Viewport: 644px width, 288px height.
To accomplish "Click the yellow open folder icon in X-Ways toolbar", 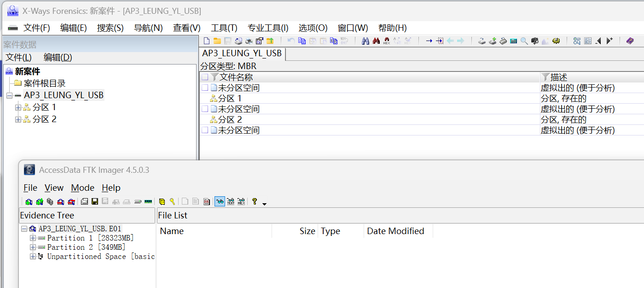I will [217, 41].
